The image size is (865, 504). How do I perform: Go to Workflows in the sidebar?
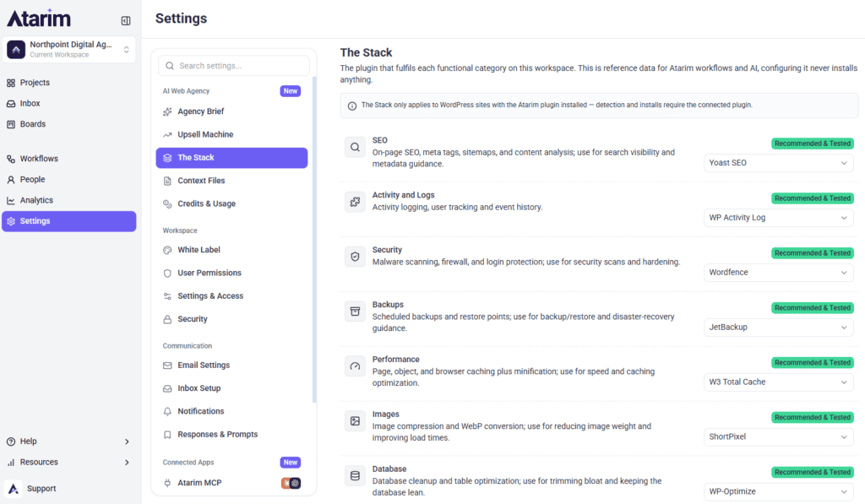pyautogui.click(x=69, y=159)
